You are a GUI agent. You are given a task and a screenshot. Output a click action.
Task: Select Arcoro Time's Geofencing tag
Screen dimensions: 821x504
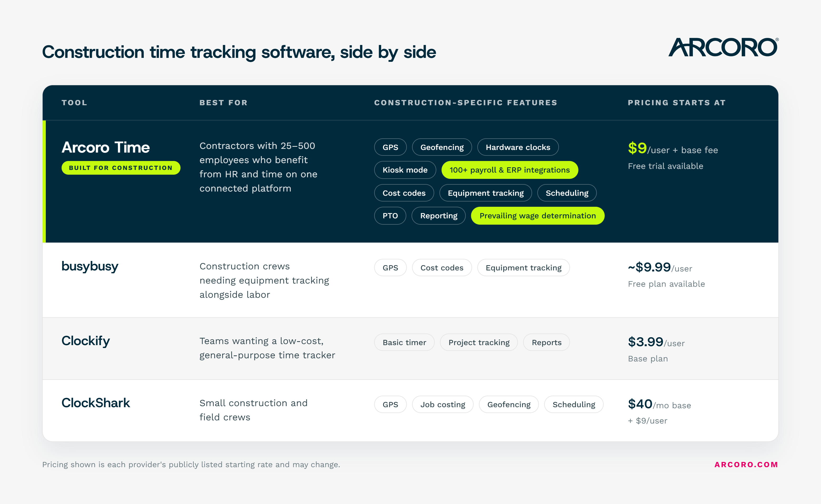pyautogui.click(x=442, y=147)
